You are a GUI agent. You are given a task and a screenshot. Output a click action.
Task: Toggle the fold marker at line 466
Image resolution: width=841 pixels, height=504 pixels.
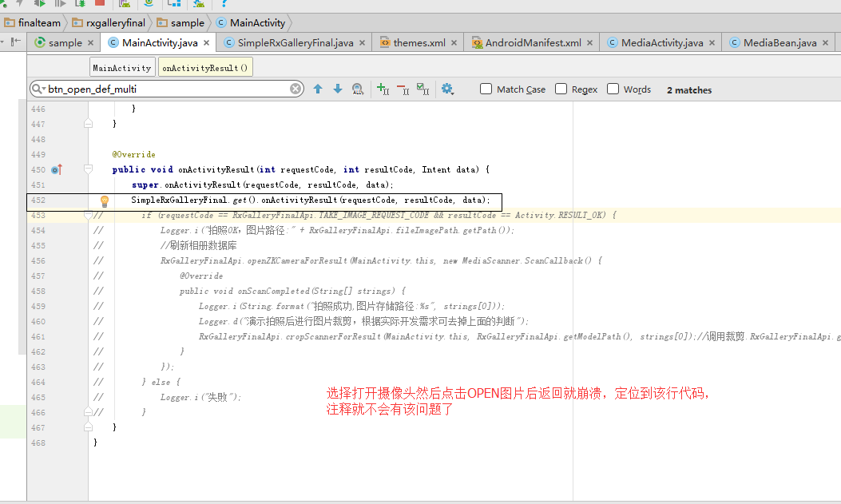click(x=88, y=412)
